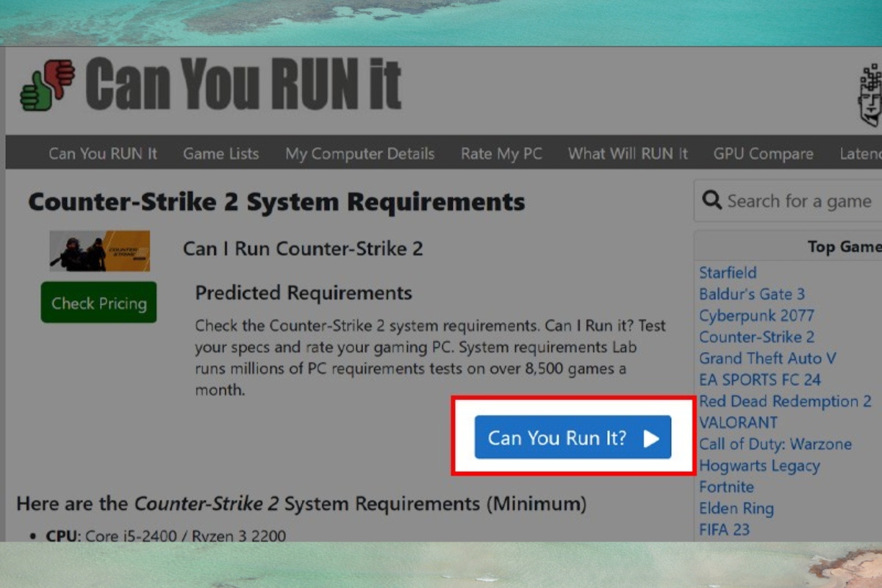This screenshot has height=588, width=882.
Task: Open Hogwarts Legacy link
Action: 759,465
